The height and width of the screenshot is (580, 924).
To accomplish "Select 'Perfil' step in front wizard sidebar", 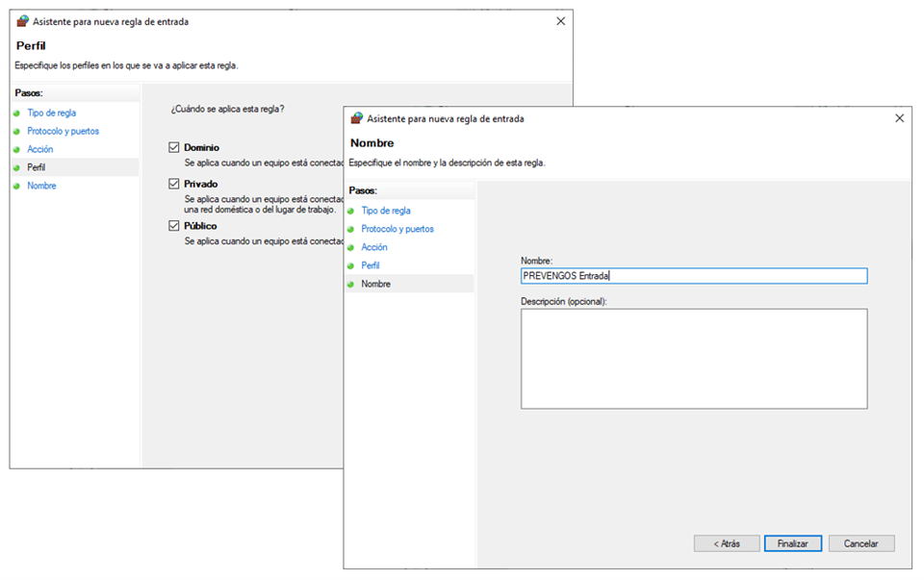I will click(x=372, y=265).
